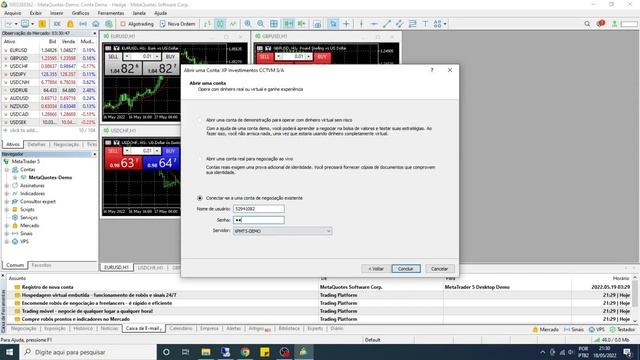Screen dimensions: 640x360
Task: Switch to candlestick chart icon
Action: point(220,24)
